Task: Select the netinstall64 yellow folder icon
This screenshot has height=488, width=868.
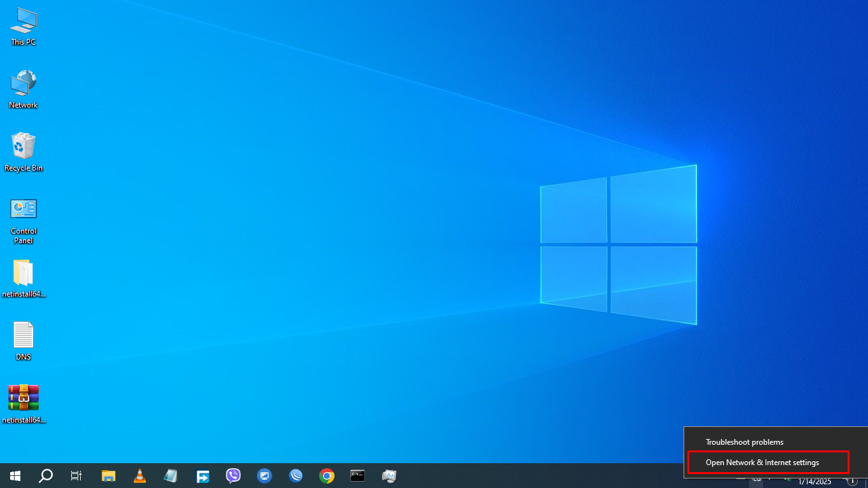Action: (24, 279)
